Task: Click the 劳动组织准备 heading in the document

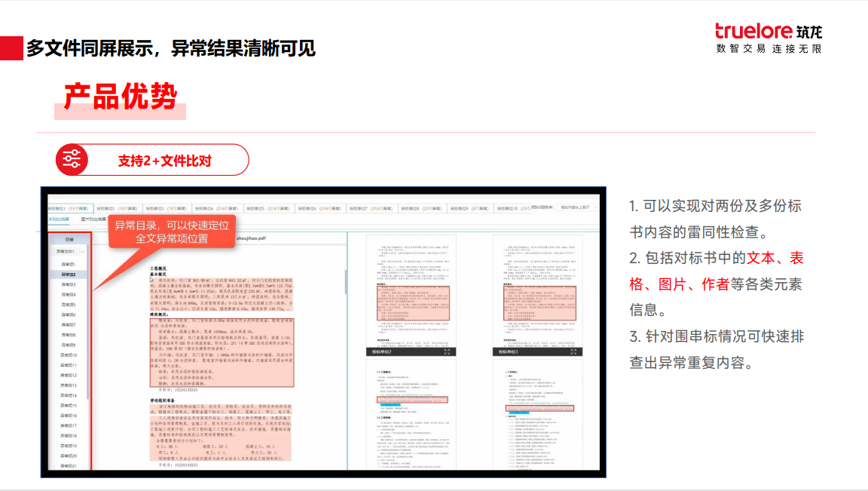Action: 162,400
